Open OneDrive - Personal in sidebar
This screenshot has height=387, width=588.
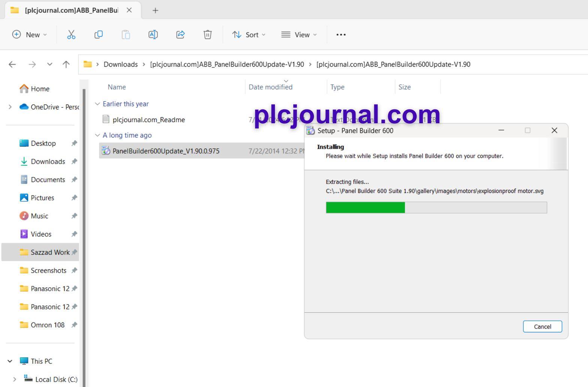pyautogui.click(x=49, y=107)
